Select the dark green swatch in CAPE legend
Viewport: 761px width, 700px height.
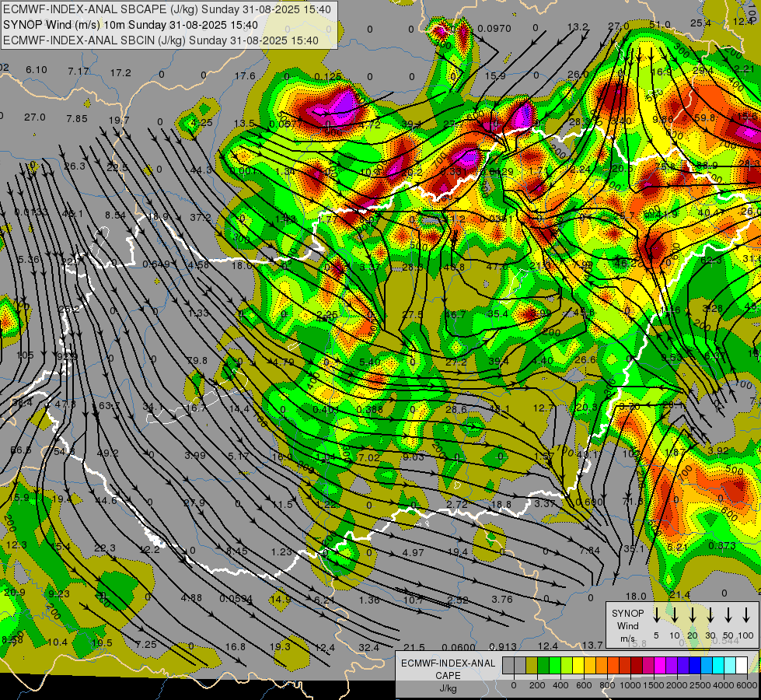[543, 666]
